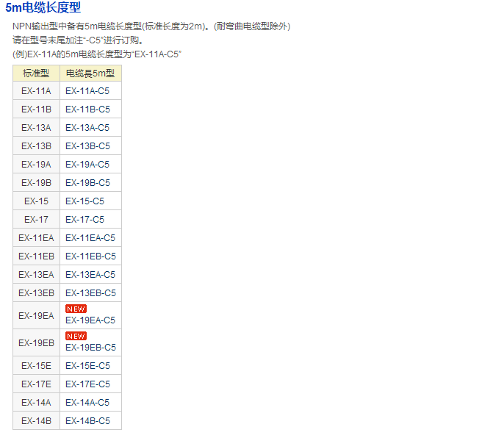Screen dimensions: 504x438
Task: Click the EX-19A-C5 model text
Action: 87,165
